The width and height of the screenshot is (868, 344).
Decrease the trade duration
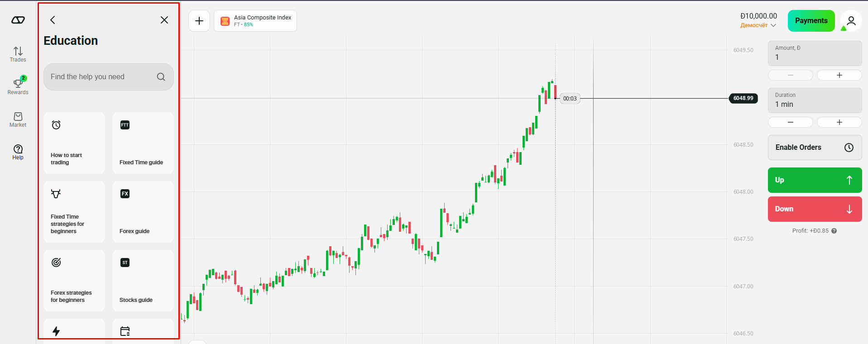tap(791, 122)
